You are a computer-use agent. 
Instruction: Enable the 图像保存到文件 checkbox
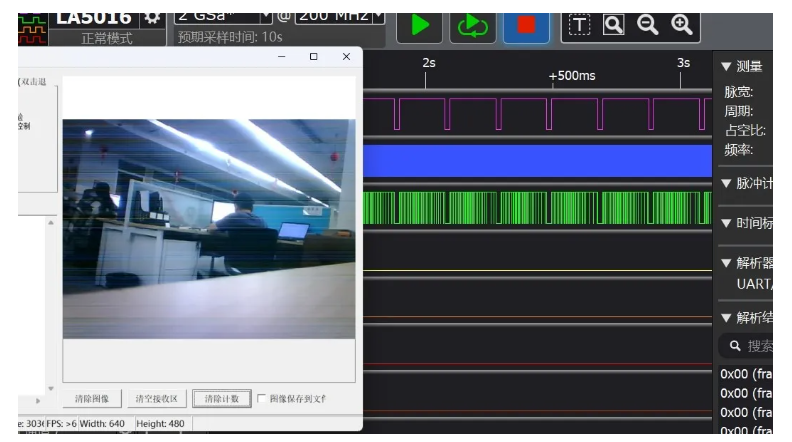pyautogui.click(x=262, y=398)
